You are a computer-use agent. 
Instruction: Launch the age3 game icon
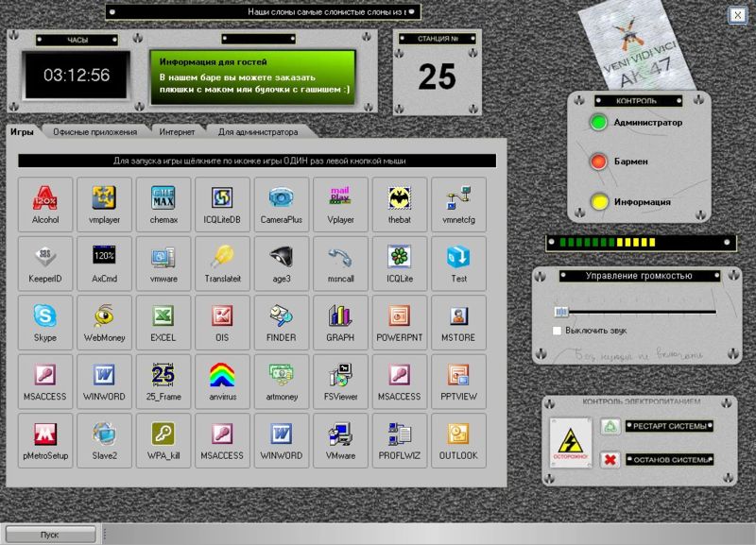pyautogui.click(x=282, y=264)
